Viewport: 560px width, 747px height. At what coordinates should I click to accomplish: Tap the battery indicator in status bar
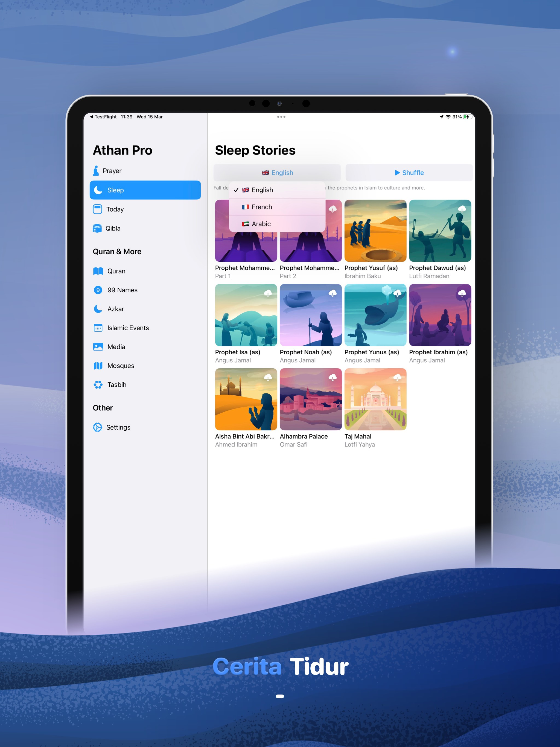coord(468,117)
